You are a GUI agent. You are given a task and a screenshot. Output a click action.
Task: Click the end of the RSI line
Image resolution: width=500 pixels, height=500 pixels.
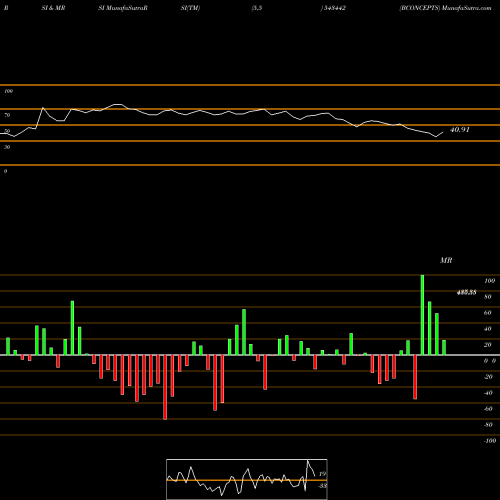coord(443,132)
